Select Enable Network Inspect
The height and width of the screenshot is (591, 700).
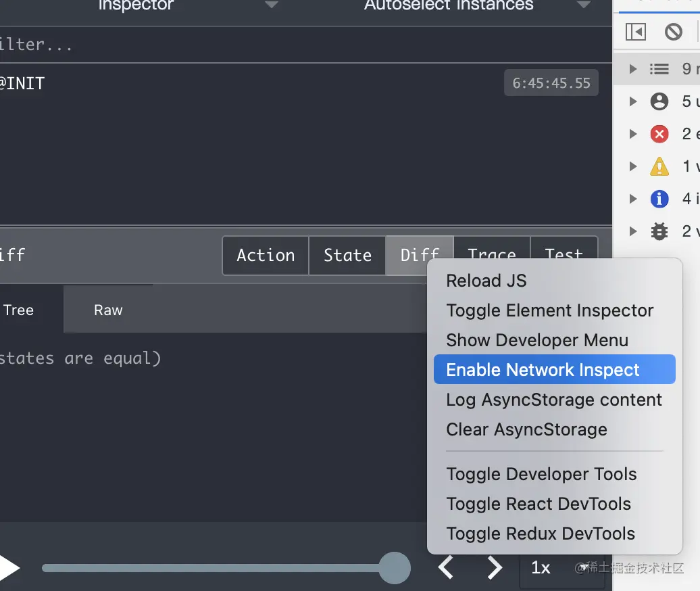(555, 369)
